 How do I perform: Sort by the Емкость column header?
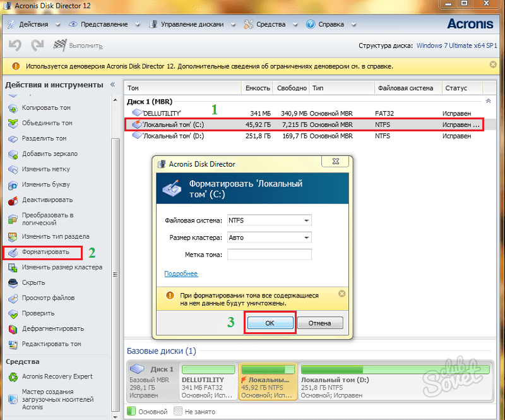click(x=258, y=88)
